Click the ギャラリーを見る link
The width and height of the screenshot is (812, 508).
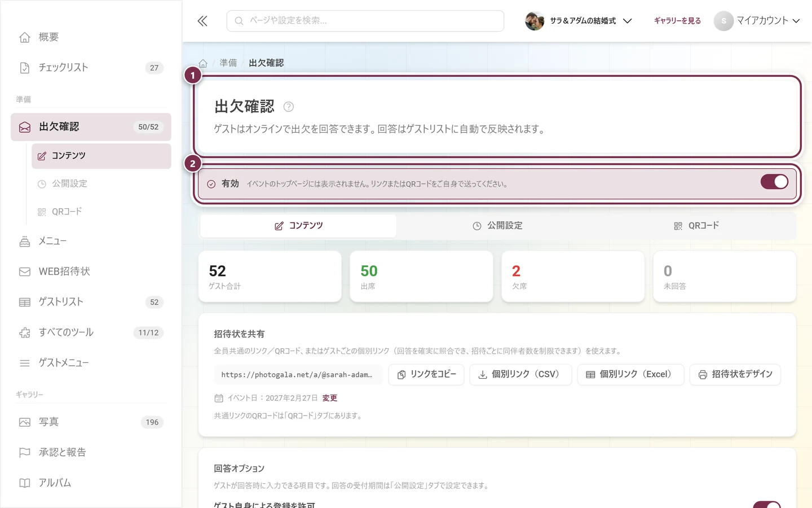click(677, 21)
